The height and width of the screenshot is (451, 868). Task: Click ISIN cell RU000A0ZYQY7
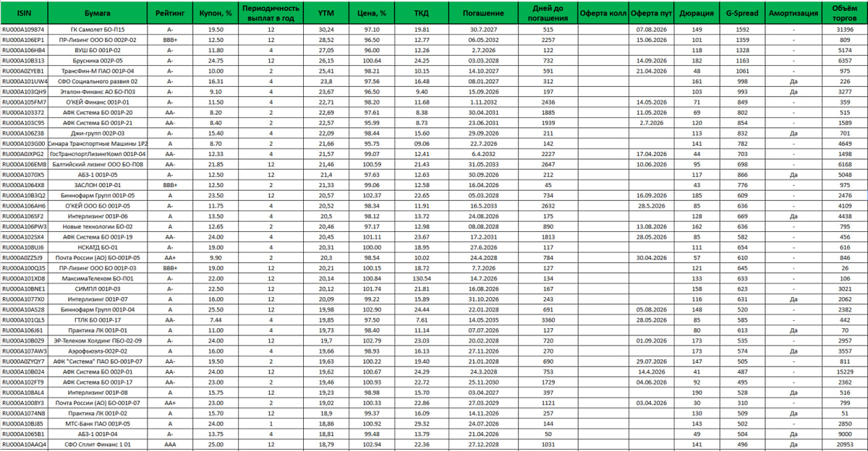coord(25,362)
